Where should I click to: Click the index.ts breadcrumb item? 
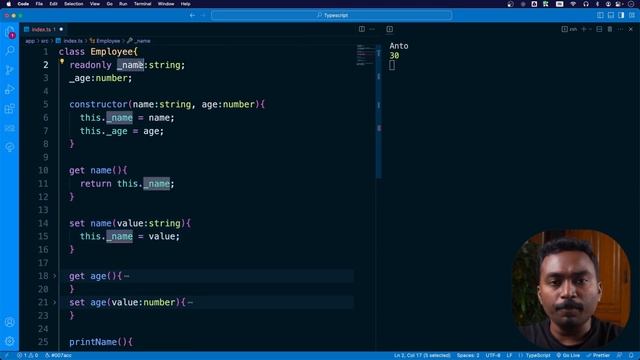point(69,41)
